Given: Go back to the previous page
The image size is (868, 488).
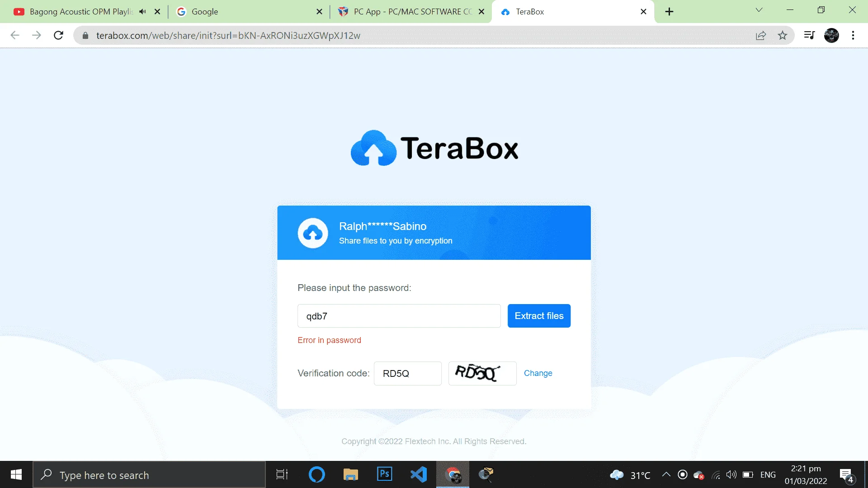Looking at the screenshot, I should (15, 35).
